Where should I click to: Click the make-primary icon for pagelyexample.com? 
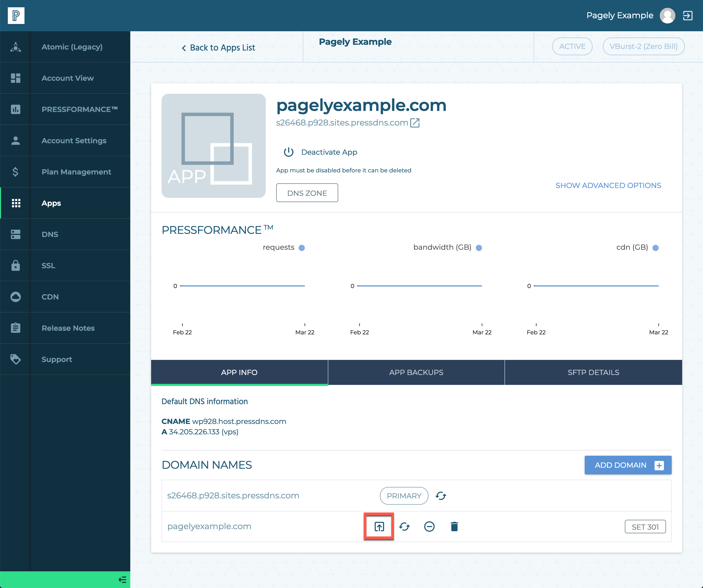379,527
